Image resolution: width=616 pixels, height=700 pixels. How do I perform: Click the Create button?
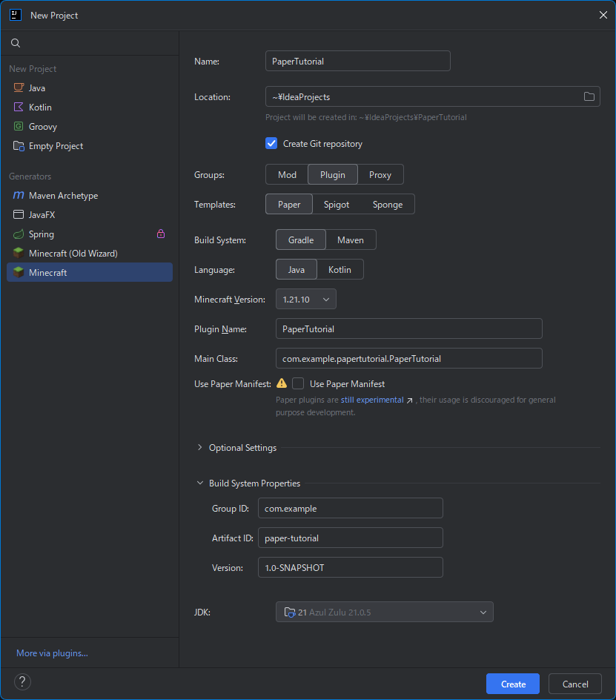coord(513,684)
